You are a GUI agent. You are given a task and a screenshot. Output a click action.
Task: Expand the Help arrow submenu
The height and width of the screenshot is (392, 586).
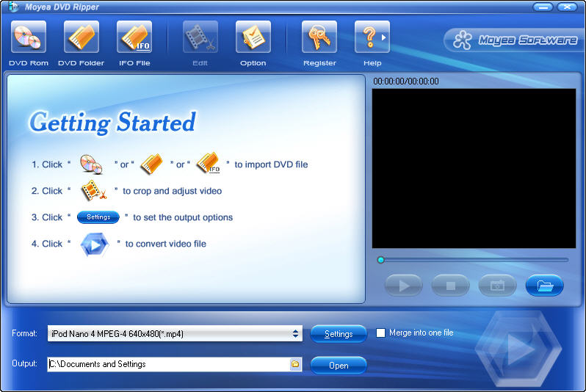pyautogui.click(x=384, y=37)
